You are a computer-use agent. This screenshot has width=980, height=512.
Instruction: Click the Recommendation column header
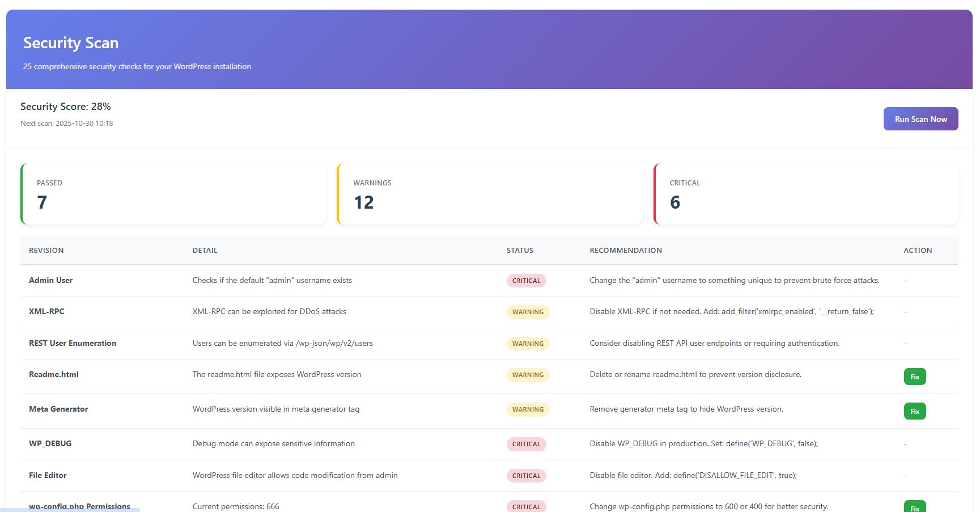coord(626,250)
